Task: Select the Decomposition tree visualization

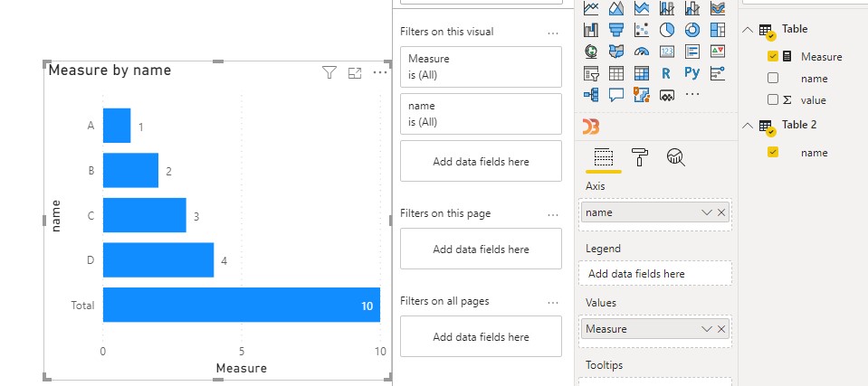Action: coord(591,95)
